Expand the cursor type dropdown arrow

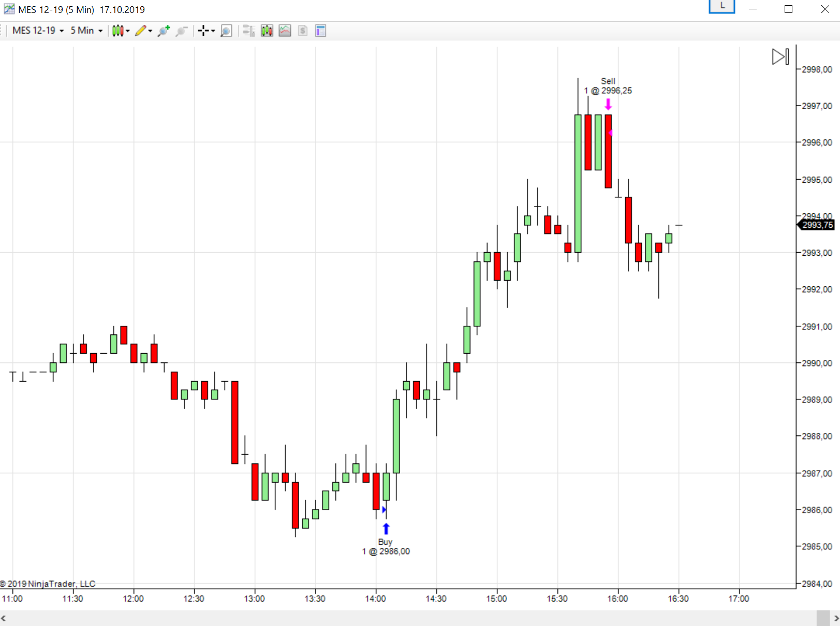tap(213, 31)
